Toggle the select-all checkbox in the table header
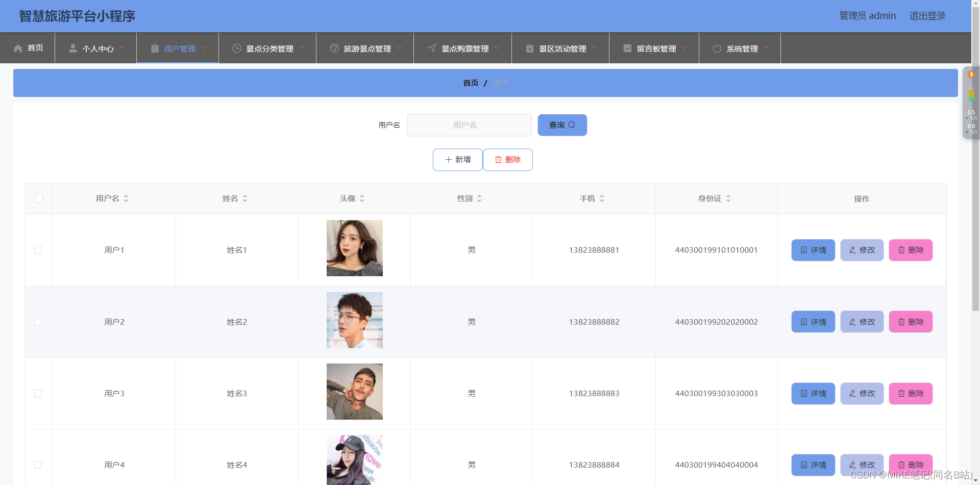 click(x=39, y=199)
